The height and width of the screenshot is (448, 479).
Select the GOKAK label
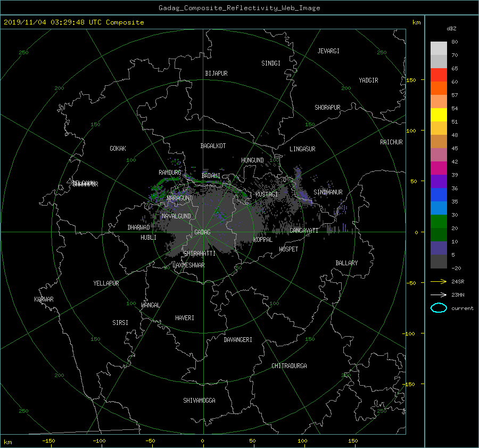pyautogui.click(x=118, y=149)
